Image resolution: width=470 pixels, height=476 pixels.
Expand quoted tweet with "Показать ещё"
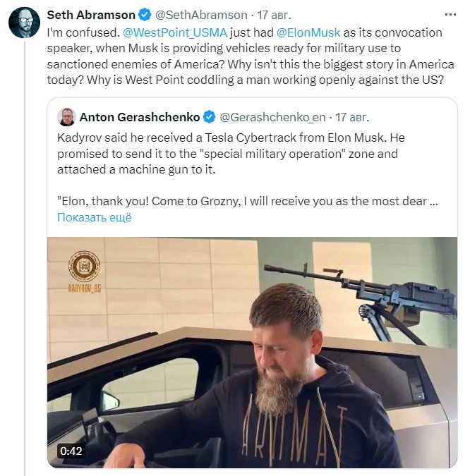coord(95,217)
